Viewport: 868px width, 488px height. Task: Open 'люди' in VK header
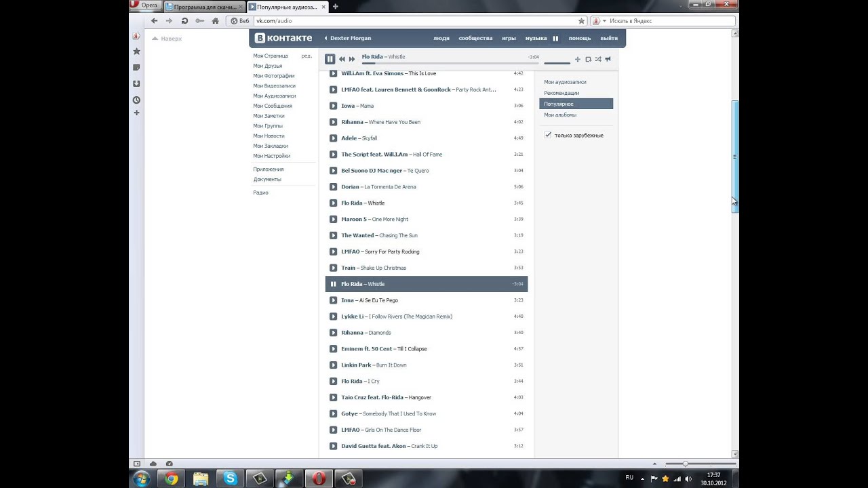[x=441, y=38]
